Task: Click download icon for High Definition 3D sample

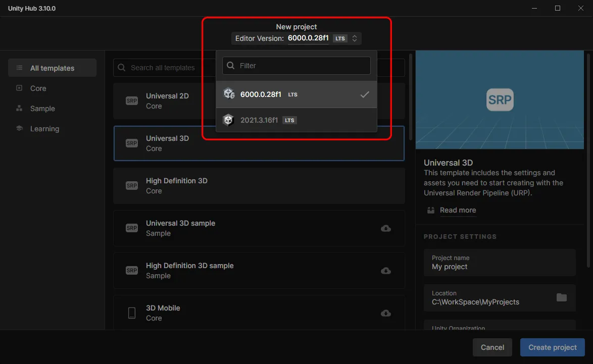Action: point(385,271)
